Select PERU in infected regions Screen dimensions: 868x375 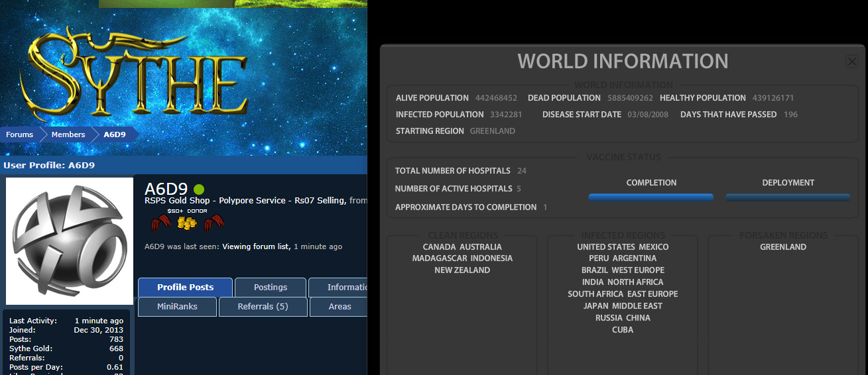click(x=599, y=258)
